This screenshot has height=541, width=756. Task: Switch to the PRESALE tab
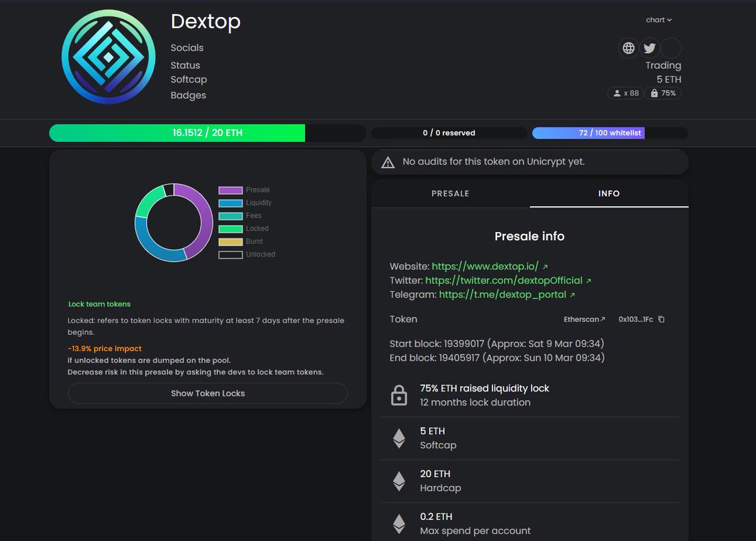point(450,194)
